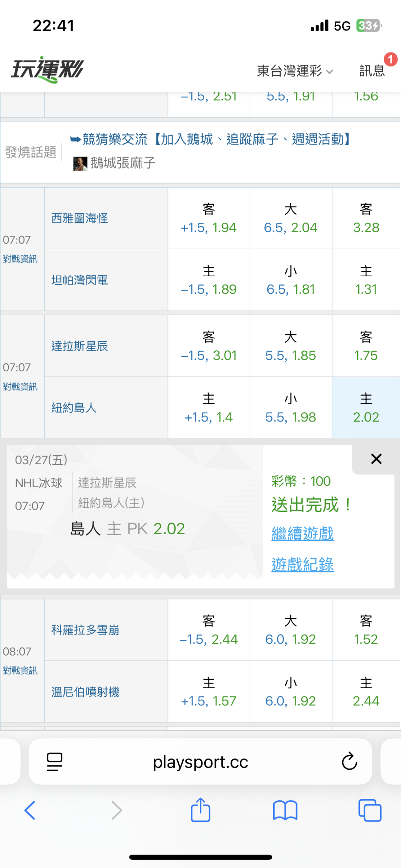The width and height of the screenshot is (401, 868).
Task: Tap Safari reload page icon
Action: [x=349, y=762]
